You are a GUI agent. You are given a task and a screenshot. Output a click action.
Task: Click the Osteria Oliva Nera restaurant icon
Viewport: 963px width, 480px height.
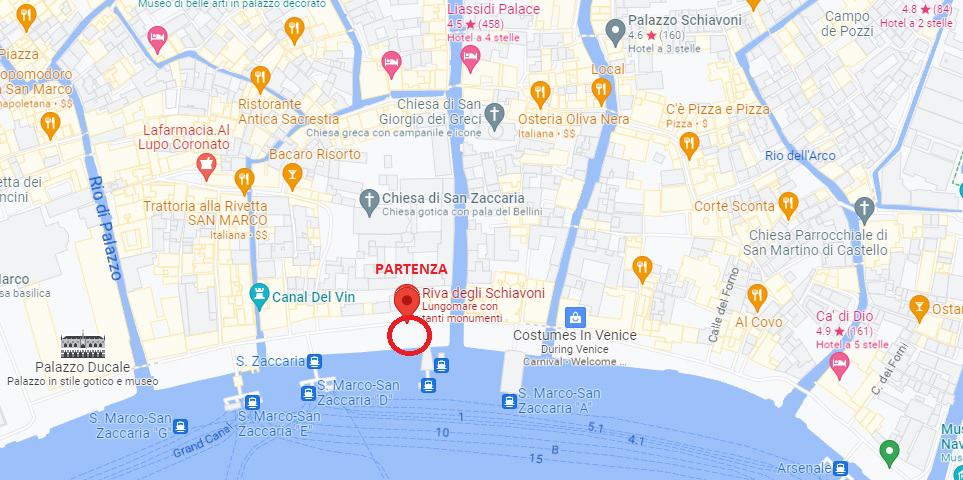[540, 94]
